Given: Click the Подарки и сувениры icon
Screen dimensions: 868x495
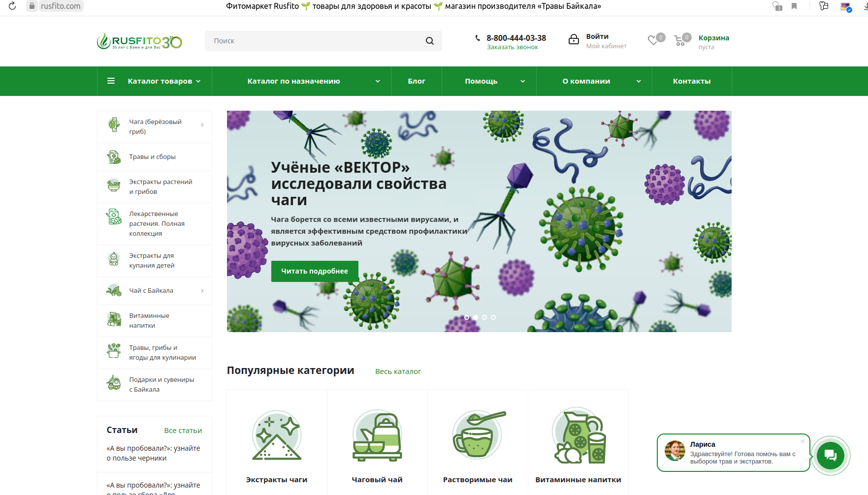Looking at the screenshot, I should (114, 382).
